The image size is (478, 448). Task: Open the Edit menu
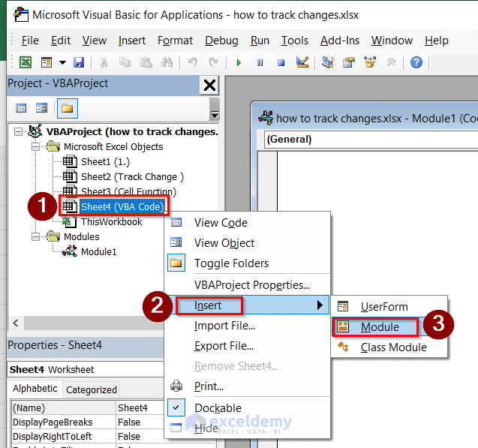pos(61,41)
